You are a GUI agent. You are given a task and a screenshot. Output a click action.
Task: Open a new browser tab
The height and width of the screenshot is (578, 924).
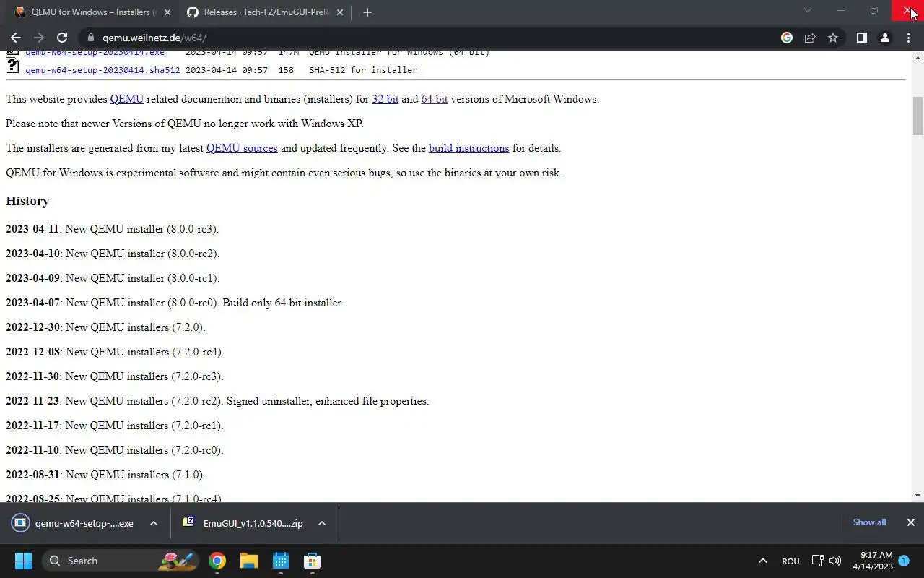tap(367, 12)
